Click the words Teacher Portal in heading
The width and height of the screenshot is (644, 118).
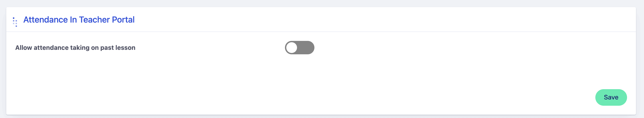pos(106,19)
